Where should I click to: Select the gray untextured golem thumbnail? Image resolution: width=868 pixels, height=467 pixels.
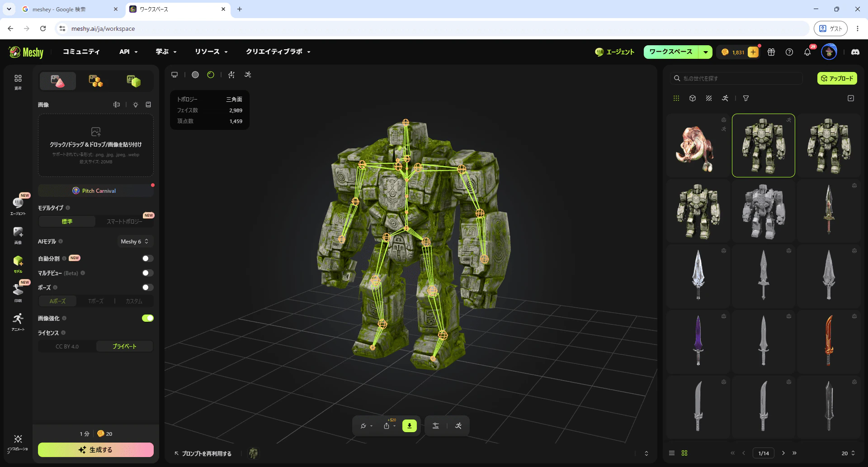pos(764,211)
